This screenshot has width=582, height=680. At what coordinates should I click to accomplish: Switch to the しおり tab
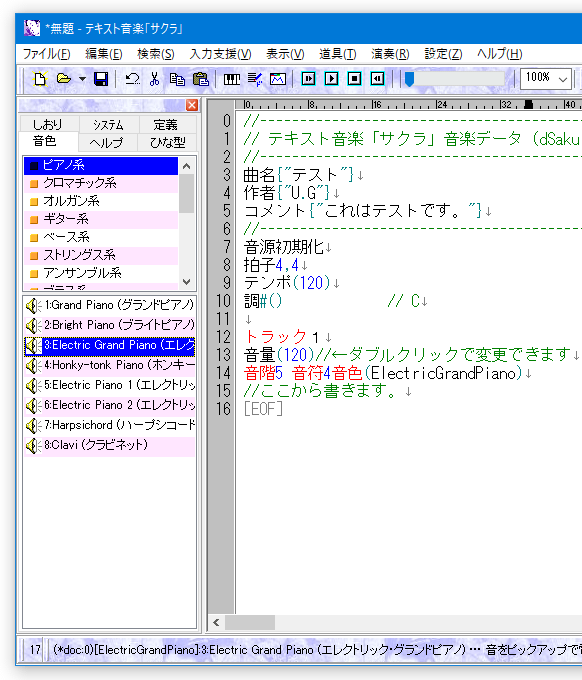(48, 124)
